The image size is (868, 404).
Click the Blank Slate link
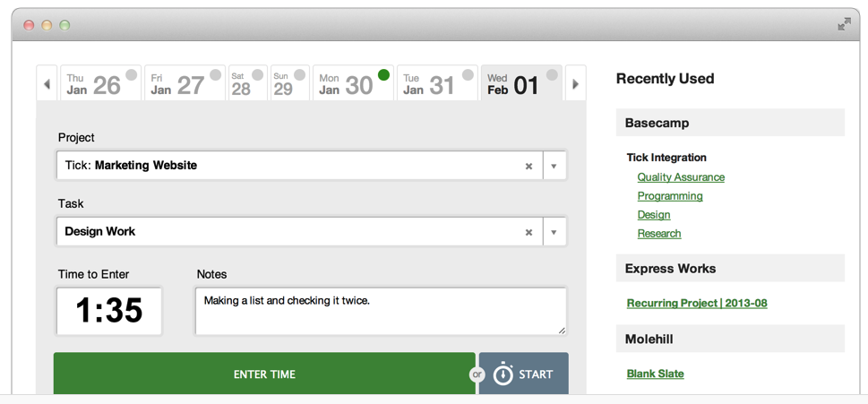[x=655, y=374]
